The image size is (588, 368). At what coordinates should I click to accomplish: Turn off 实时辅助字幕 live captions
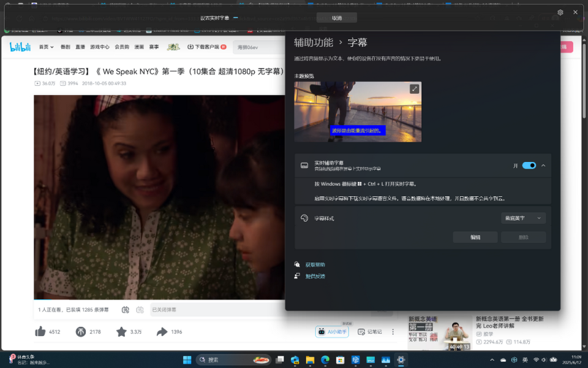coord(528,165)
